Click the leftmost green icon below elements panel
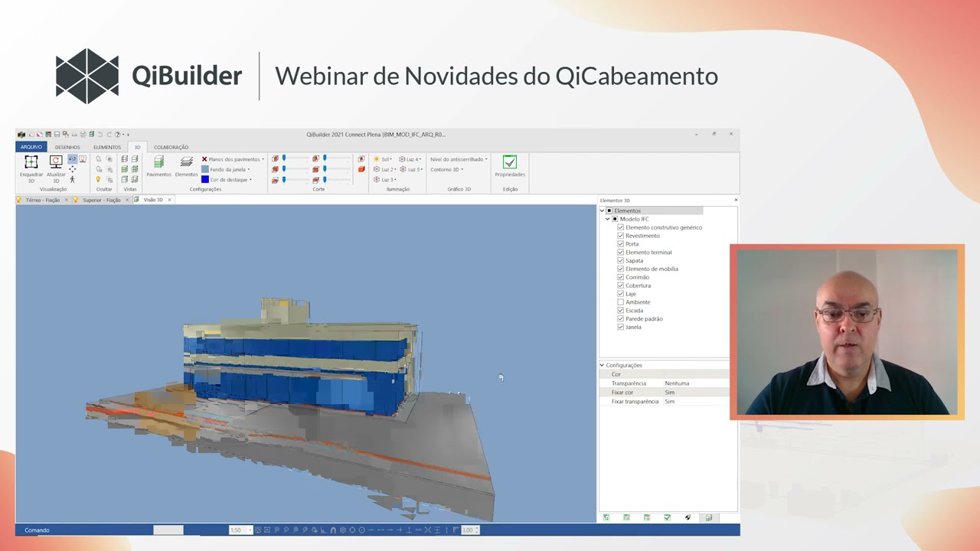 [606, 518]
